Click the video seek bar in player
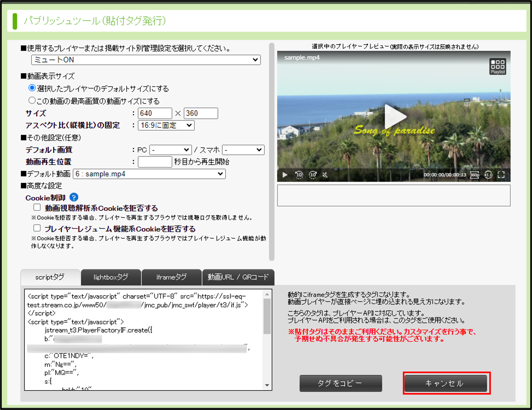The height and width of the screenshot is (410, 532). coord(394,168)
